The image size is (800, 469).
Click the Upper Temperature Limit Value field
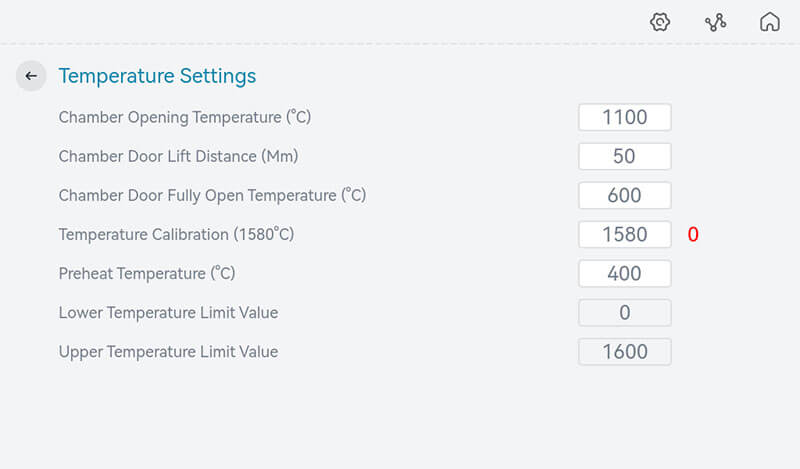pyautogui.click(x=624, y=351)
